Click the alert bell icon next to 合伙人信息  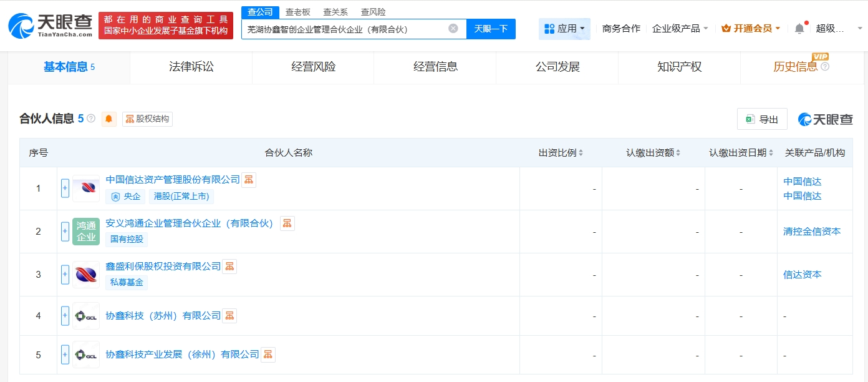(109, 119)
